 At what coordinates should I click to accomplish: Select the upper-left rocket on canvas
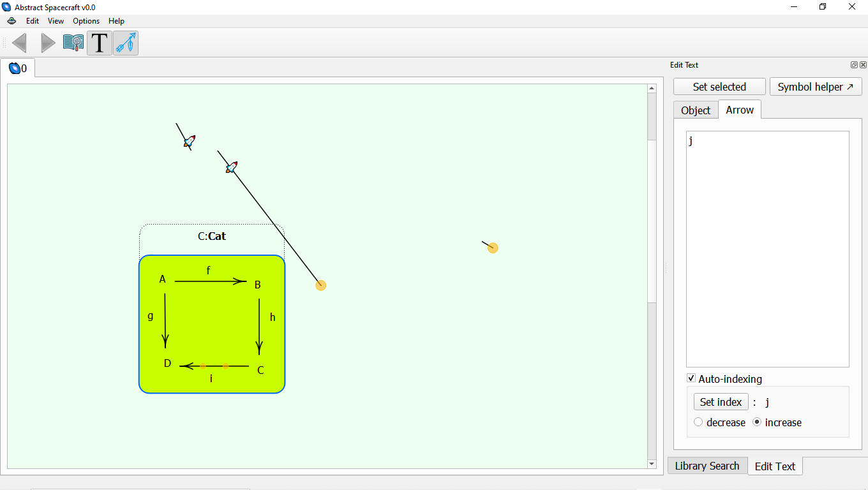[x=189, y=141]
